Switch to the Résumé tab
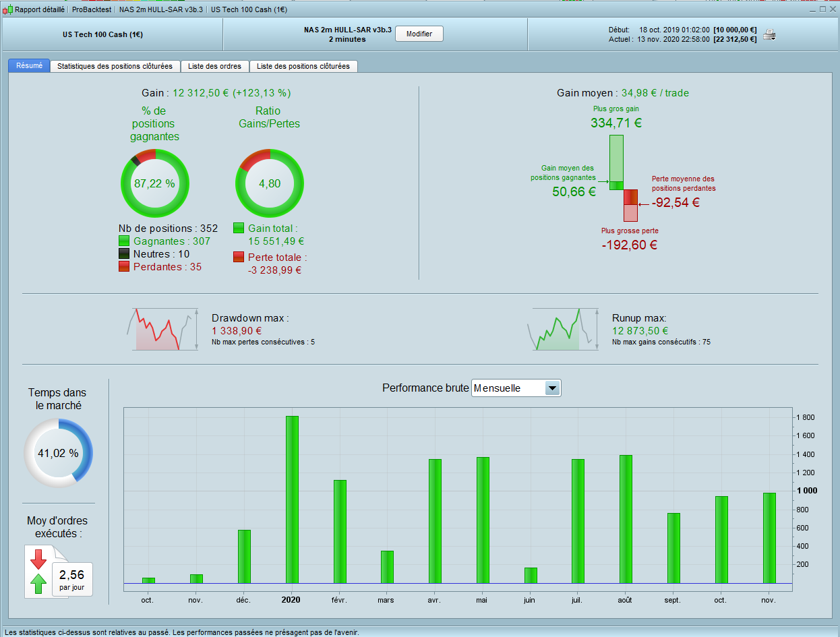This screenshot has height=637, width=840. [29, 66]
